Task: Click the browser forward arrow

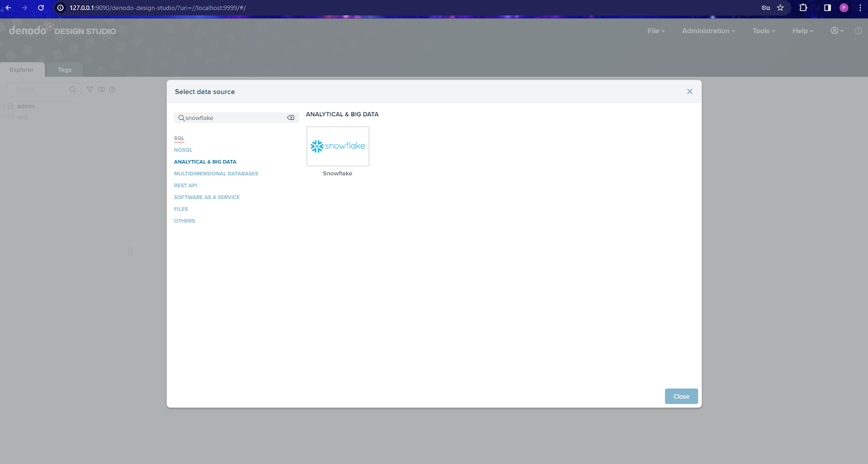Action: (24, 8)
